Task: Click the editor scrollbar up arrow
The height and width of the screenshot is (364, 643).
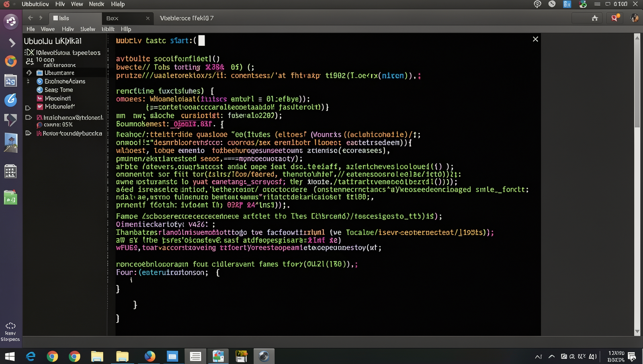Action: click(637, 37)
